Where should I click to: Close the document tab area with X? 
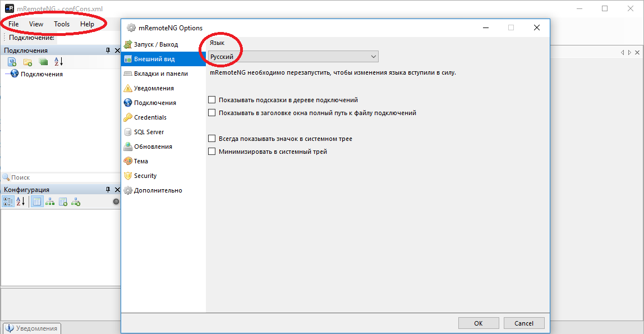click(x=637, y=52)
